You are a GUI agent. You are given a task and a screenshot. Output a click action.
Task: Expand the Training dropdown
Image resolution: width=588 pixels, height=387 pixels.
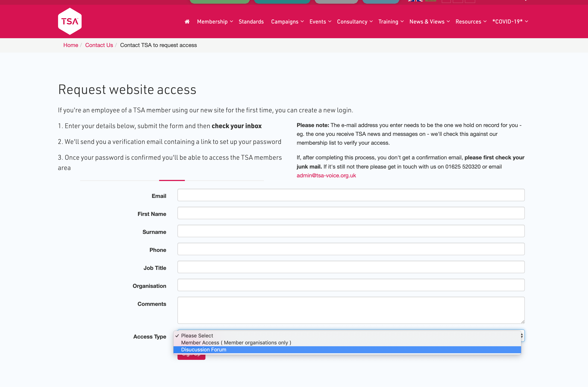tap(391, 22)
